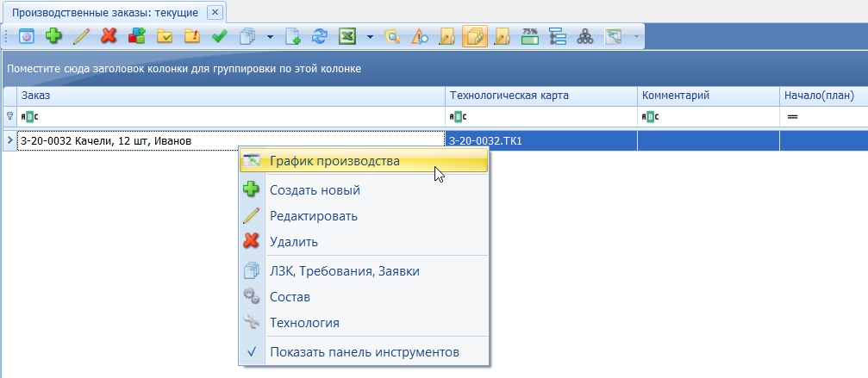Click the folder with green checkmark icon
Screen dimensions: 868x378
coord(165,37)
